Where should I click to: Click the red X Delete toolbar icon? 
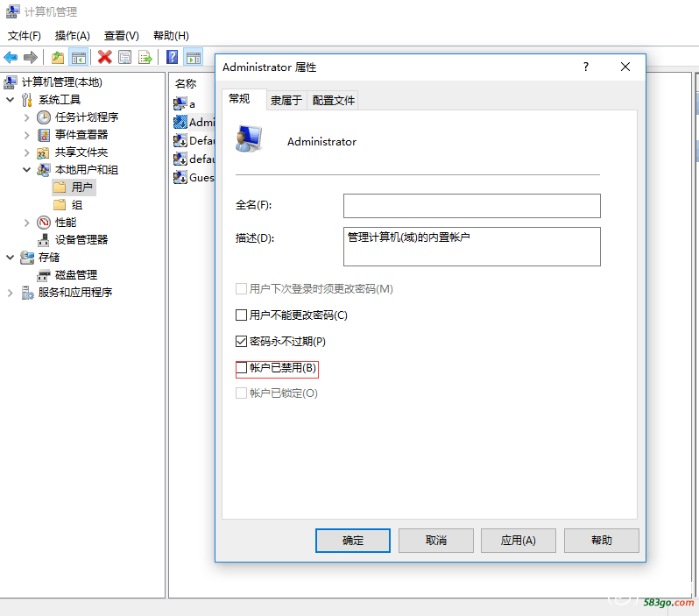tap(105, 57)
